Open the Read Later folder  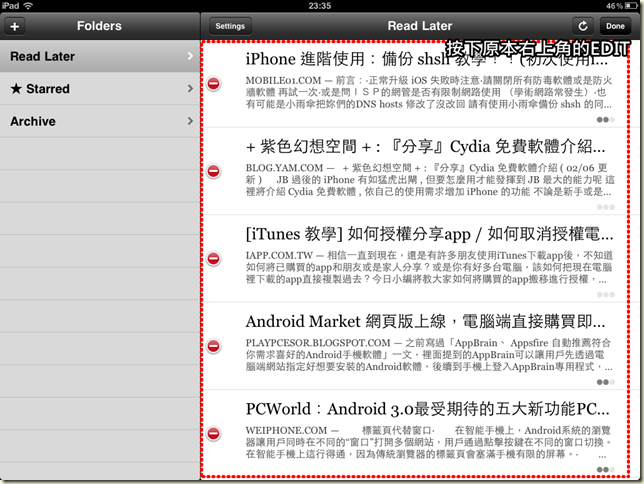[100, 56]
